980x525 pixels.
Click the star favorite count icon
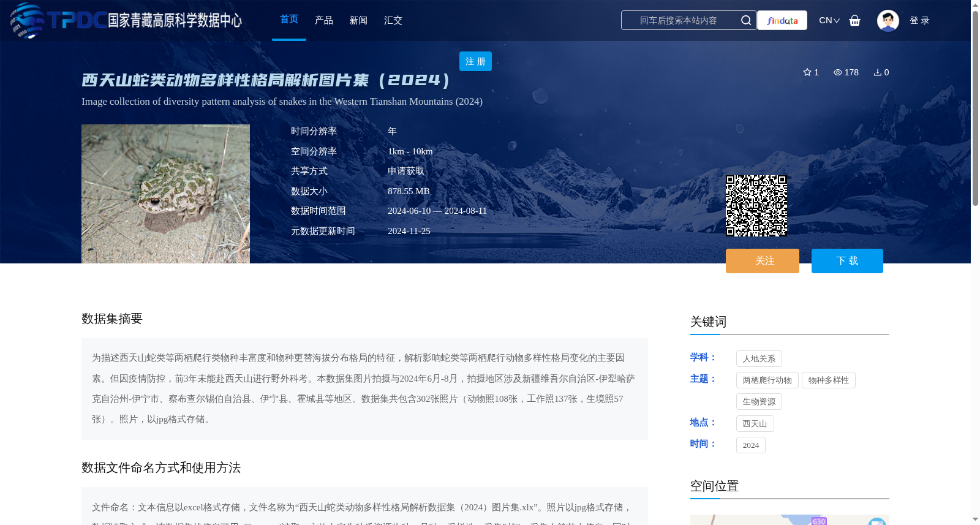click(807, 72)
